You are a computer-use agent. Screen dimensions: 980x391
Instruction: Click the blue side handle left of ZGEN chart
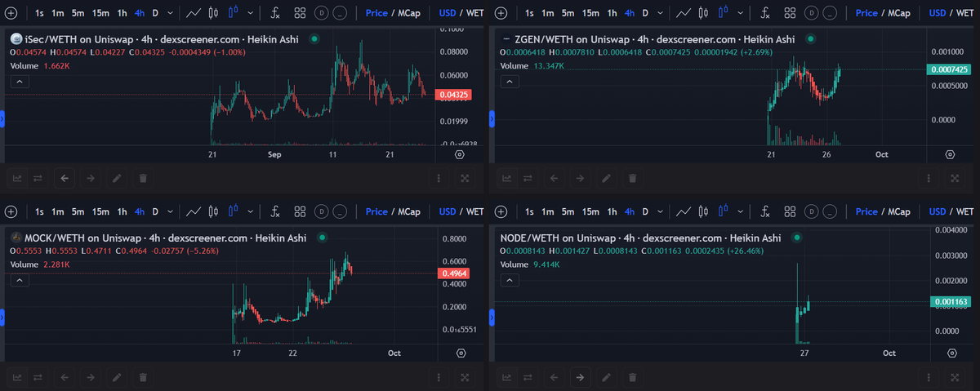492,119
